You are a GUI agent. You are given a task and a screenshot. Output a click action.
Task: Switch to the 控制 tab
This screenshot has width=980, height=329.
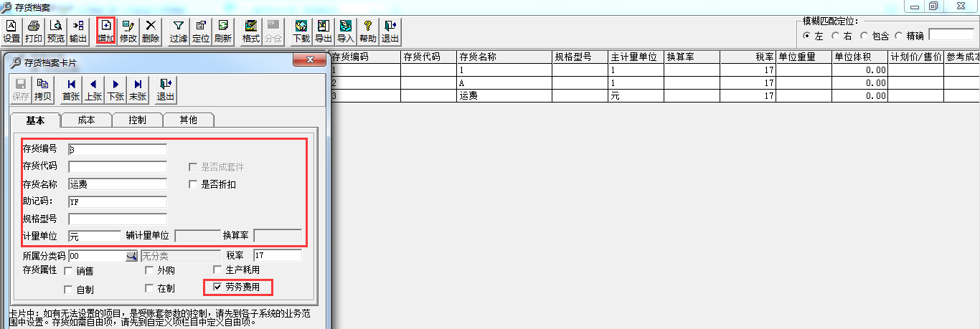[x=137, y=120]
